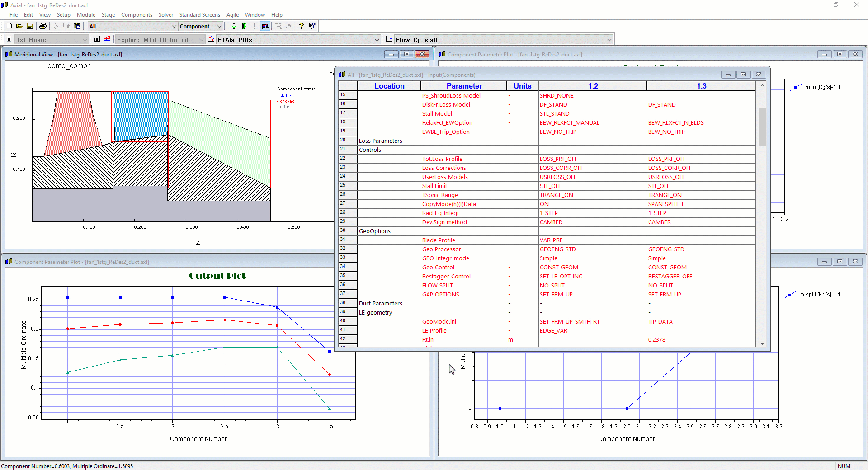Activate the What's This context help pointer
The height and width of the screenshot is (470, 868).
point(312,26)
